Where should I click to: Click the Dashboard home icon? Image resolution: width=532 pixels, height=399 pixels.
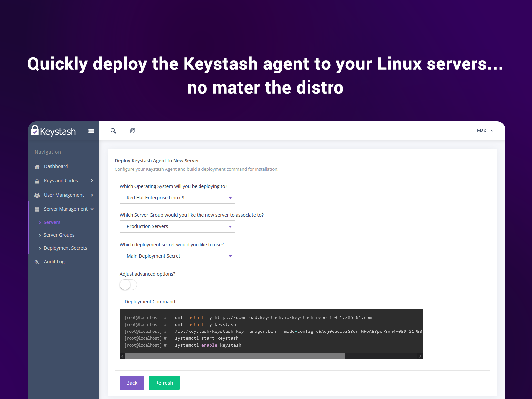(37, 167)
